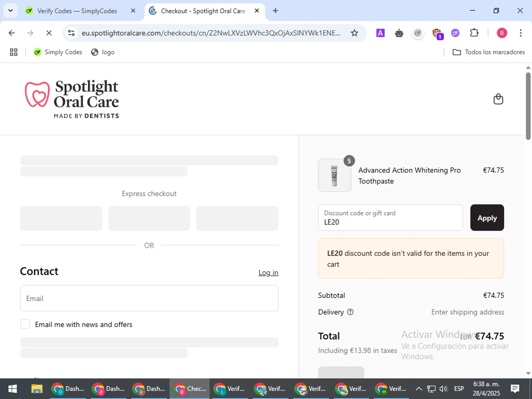Close the Checkout tab
Image resolution: width=532 pixels, height=399 pixels.
click(257, 11)
